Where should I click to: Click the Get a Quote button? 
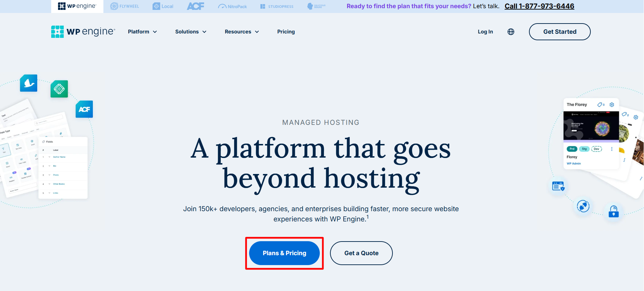pos(361,253)
